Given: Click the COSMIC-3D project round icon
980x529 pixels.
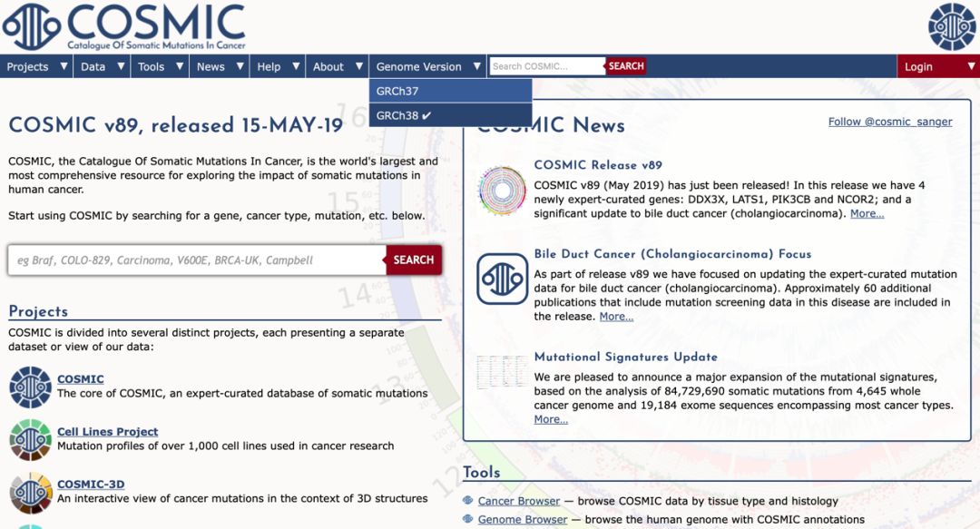Looking at the screenshot, I should pyautogui.click(x=31, y=493).
